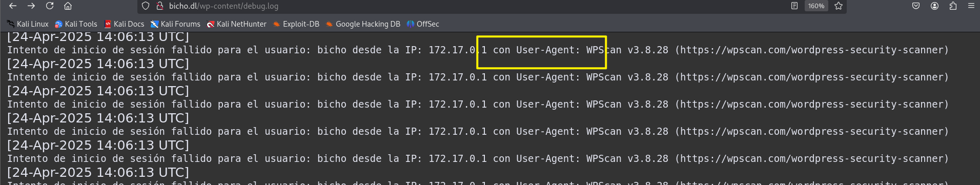The image size is (980, 185).
Task: Show tracking protection shield info
Action: coord(146,6)
